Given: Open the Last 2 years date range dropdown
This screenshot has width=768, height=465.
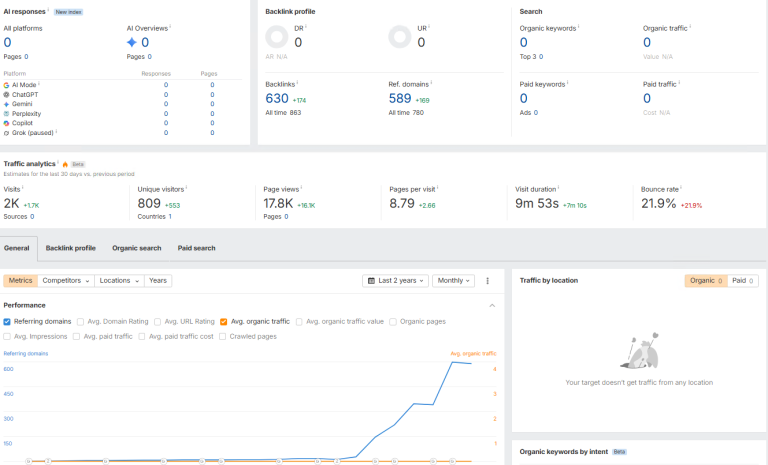Looking at the screenshot, I should point(396,281).
